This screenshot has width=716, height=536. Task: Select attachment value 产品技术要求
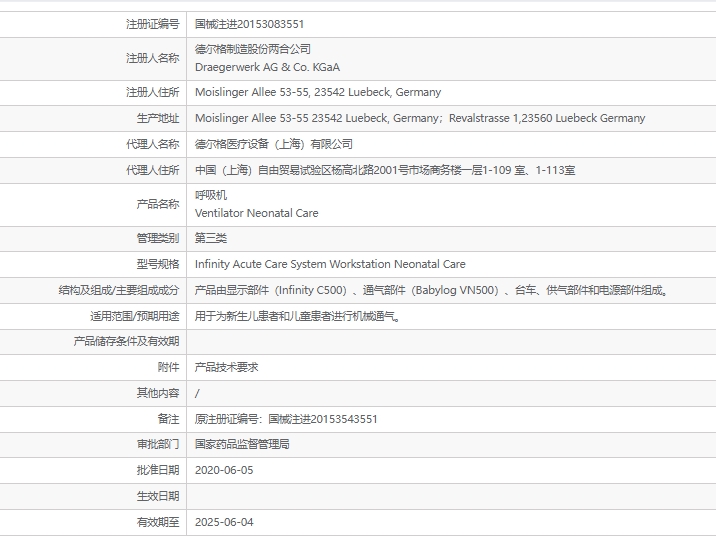[226, 368]
